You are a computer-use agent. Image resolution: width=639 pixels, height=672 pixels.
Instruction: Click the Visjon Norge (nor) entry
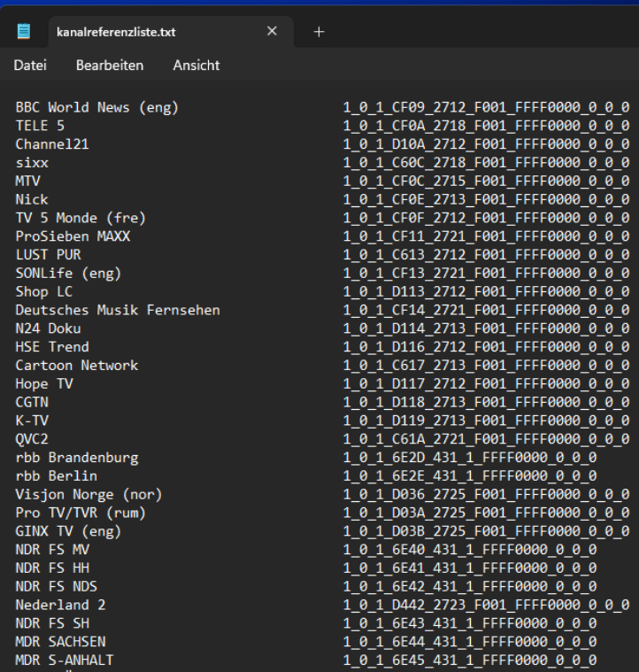pos(89,495)
